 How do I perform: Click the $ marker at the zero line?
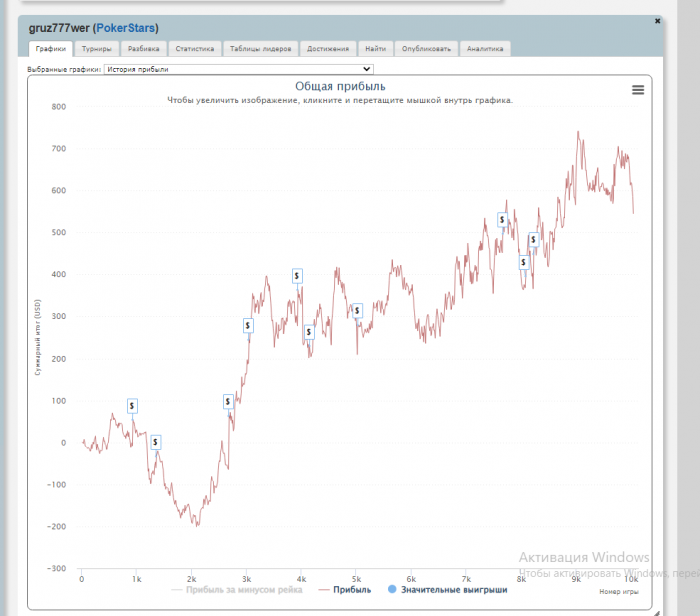click(x=155, y=442)
